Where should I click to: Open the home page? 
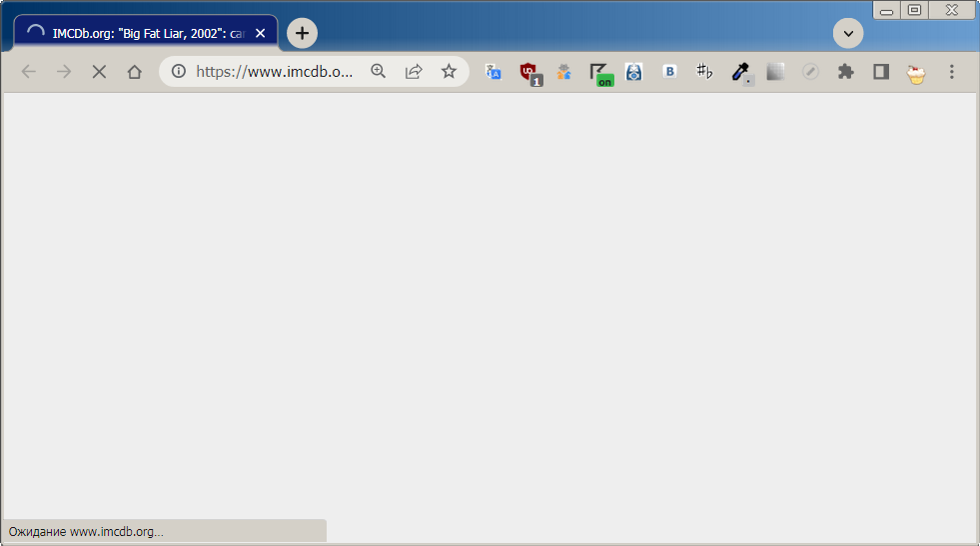pyautogui.click(x=134, y=72)
